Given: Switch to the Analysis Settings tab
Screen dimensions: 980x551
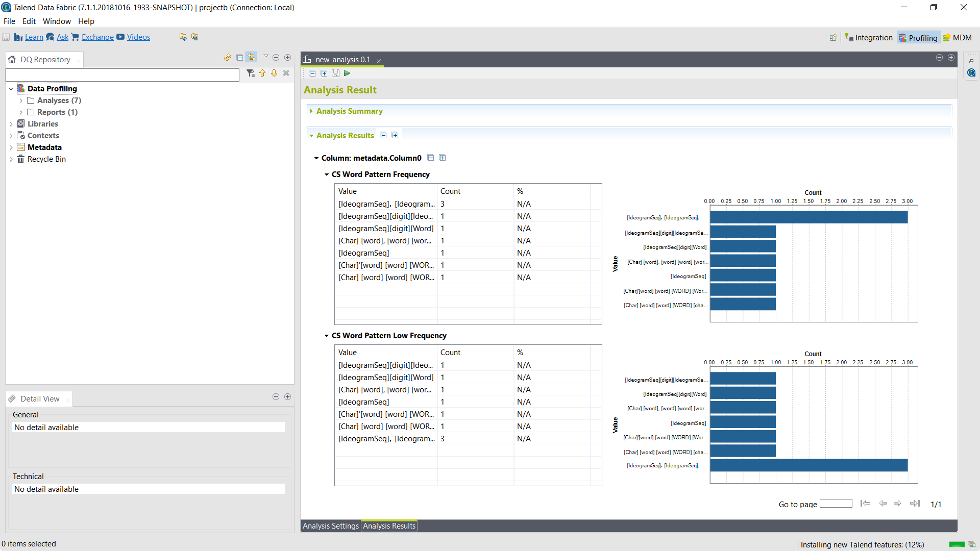Looking at the screenshot, I should [x=330, y=526].
